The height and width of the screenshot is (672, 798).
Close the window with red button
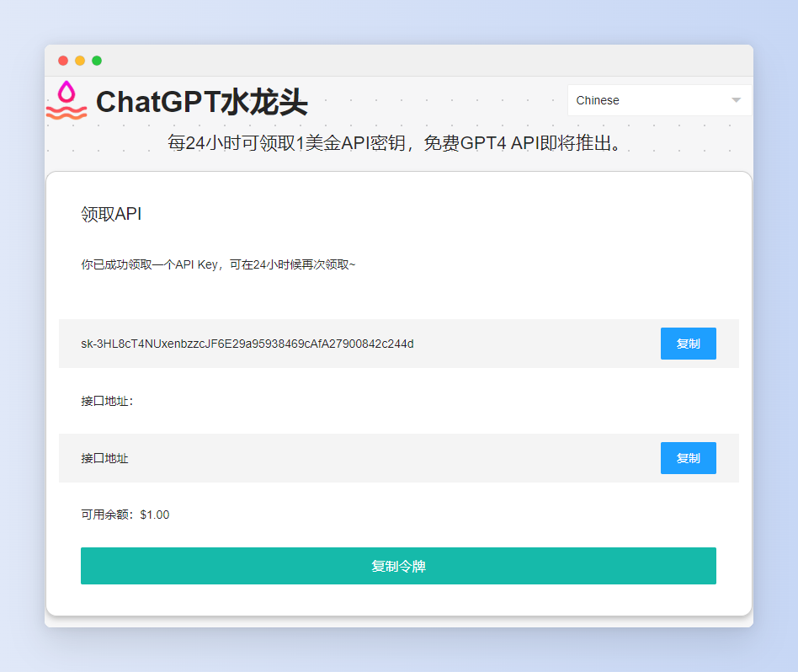click(63, 61)
